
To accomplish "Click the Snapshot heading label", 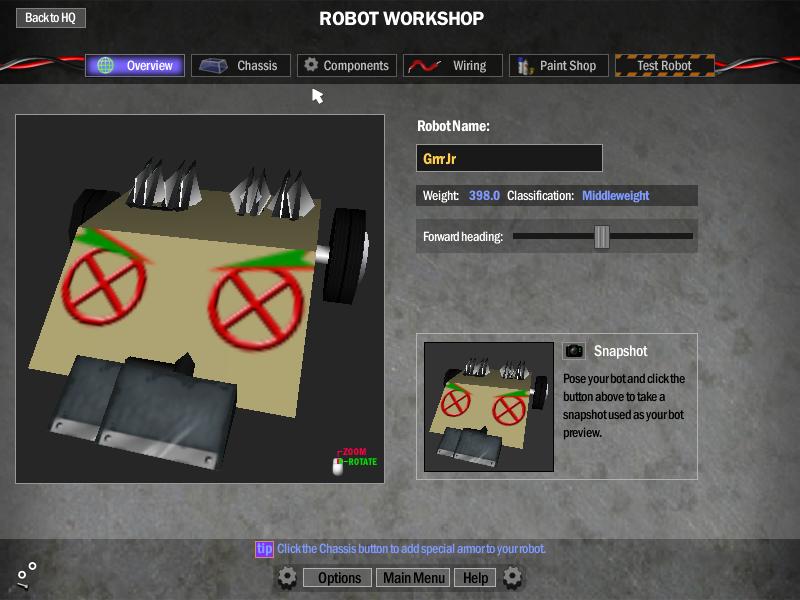I will pos(620,351).
